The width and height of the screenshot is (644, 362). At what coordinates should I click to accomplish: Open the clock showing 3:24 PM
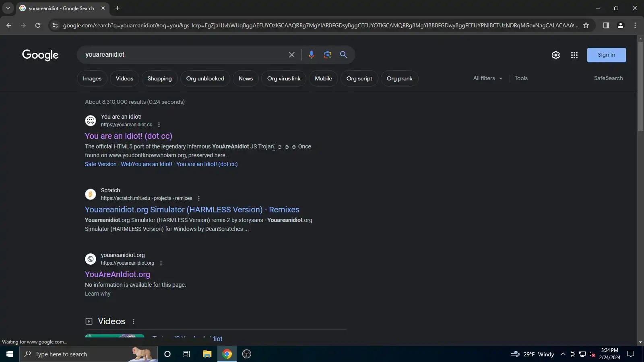pos(610,354)
